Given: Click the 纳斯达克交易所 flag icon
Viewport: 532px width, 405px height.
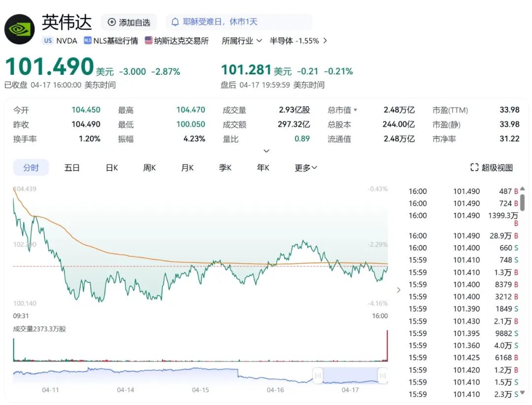Looking at the screenshot, I should click(x=148, y=41).
